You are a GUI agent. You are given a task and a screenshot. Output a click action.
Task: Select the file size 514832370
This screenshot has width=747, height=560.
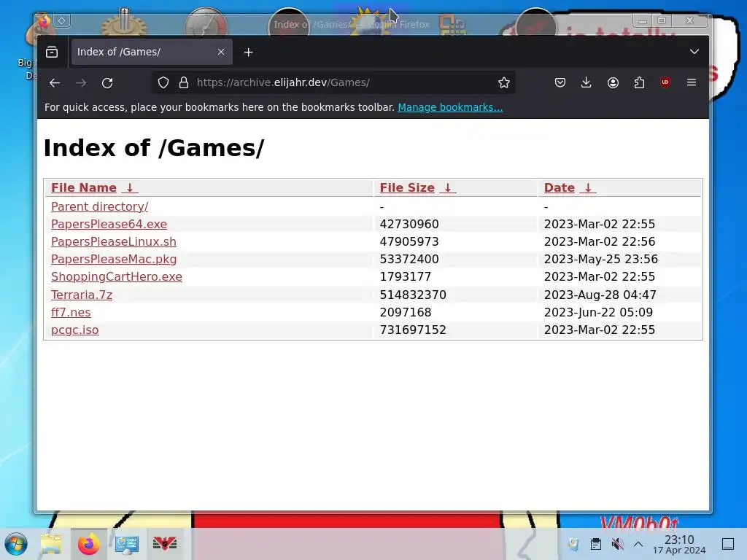413,295
